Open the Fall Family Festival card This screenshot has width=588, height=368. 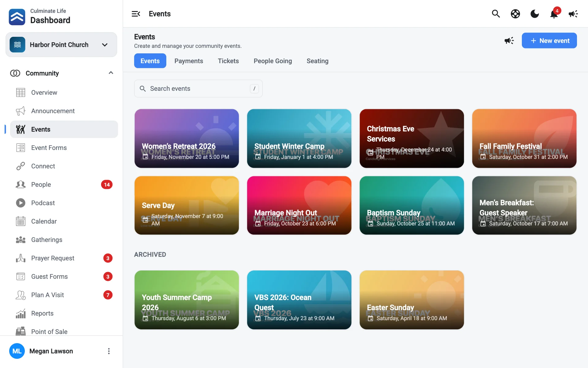(x=524, y=138)
